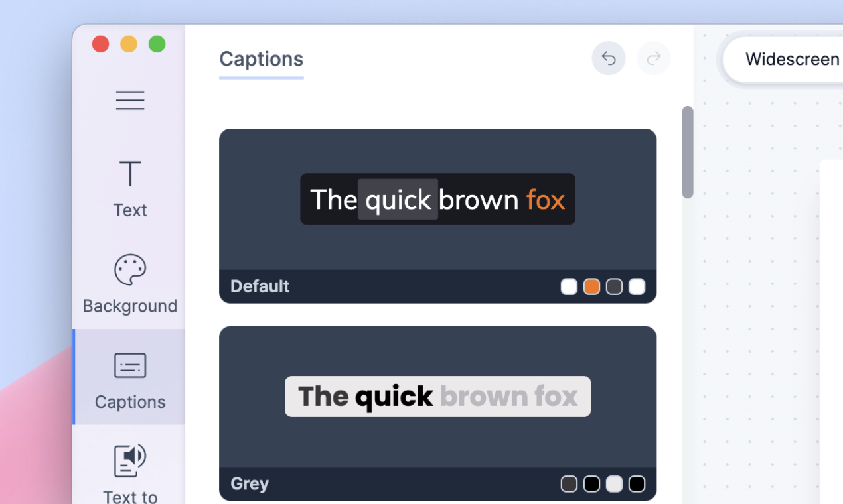The height and width of the screenshot is (504, 843).
Task: Open the Text to speech panel
Action: [x=130, y=474]
